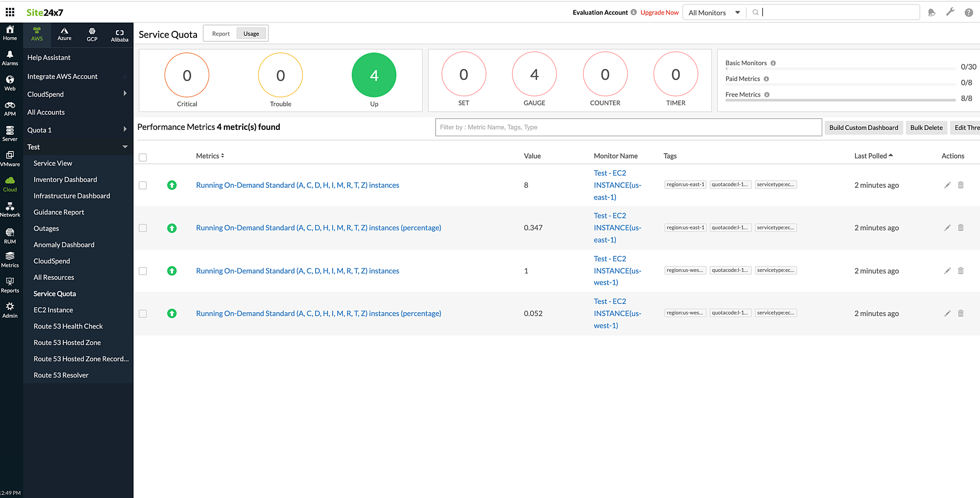Open the APM section in left rail
Screen dimensions: 980x498
(10, 109)
